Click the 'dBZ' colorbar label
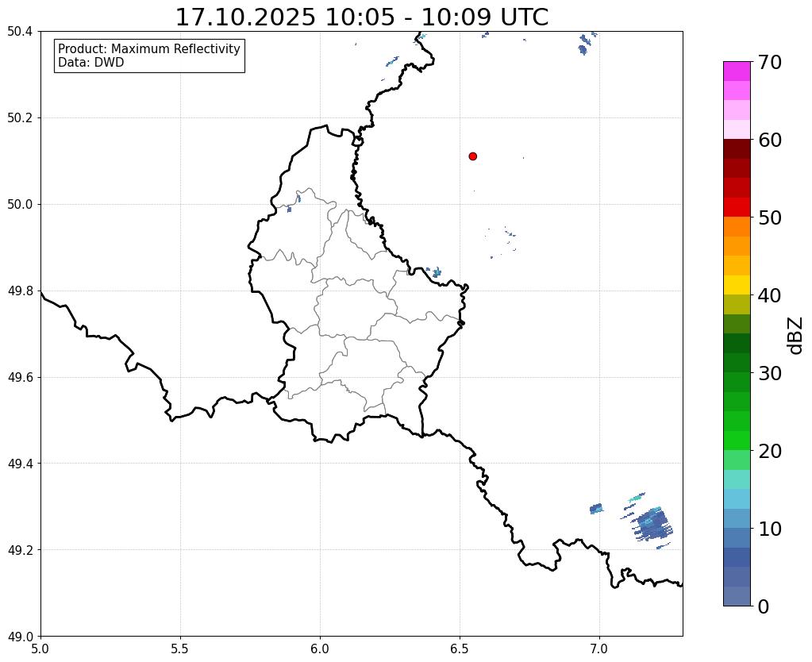 tap(796, 336)
